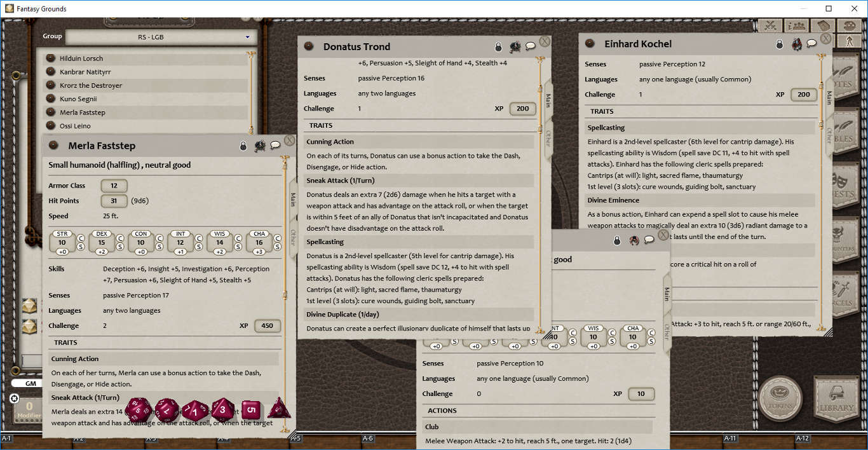
Task: Toggle the lock on Merla Faststep's sheet
Action: point(245,145)
